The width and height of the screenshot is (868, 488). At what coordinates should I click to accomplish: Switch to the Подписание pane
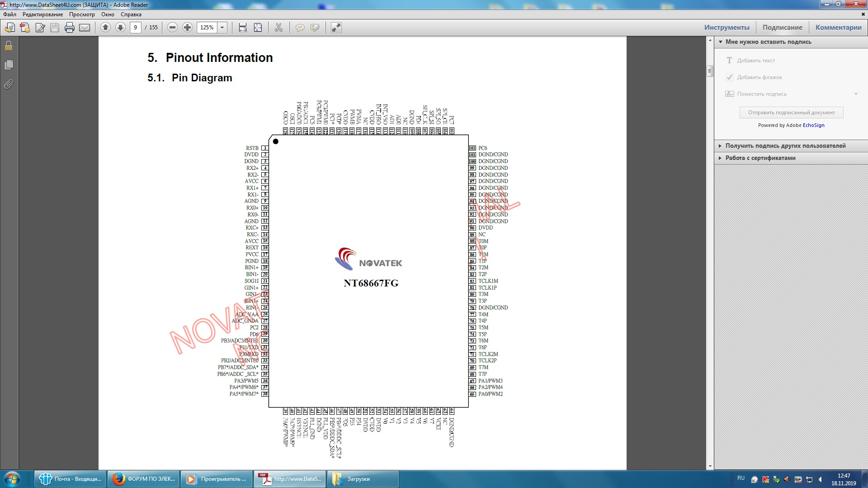pyautogui.click(x=783, y=28)
